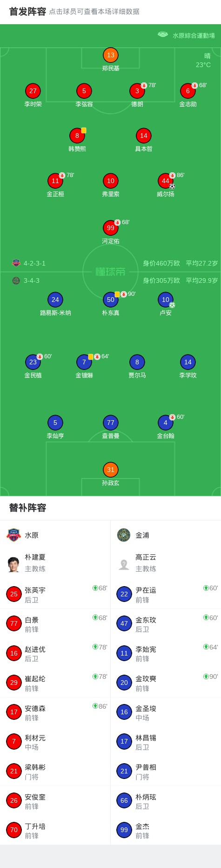Open substitute 尹在运 number 22 row
This screenshot has height=868, width=221.
pos(166,594)
